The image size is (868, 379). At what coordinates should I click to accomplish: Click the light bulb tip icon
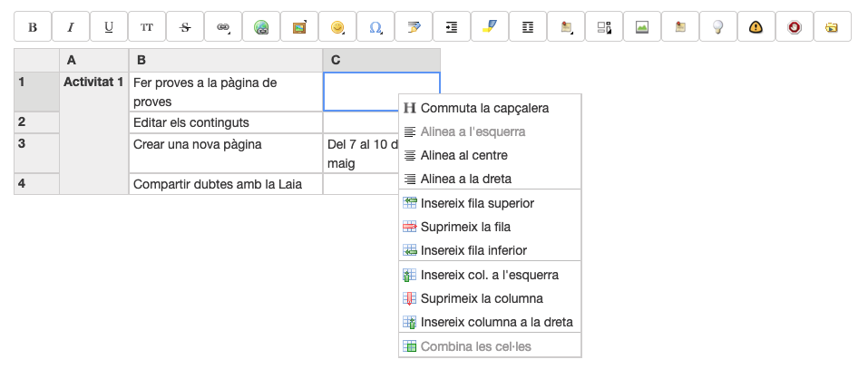click(x=718, y=27)
